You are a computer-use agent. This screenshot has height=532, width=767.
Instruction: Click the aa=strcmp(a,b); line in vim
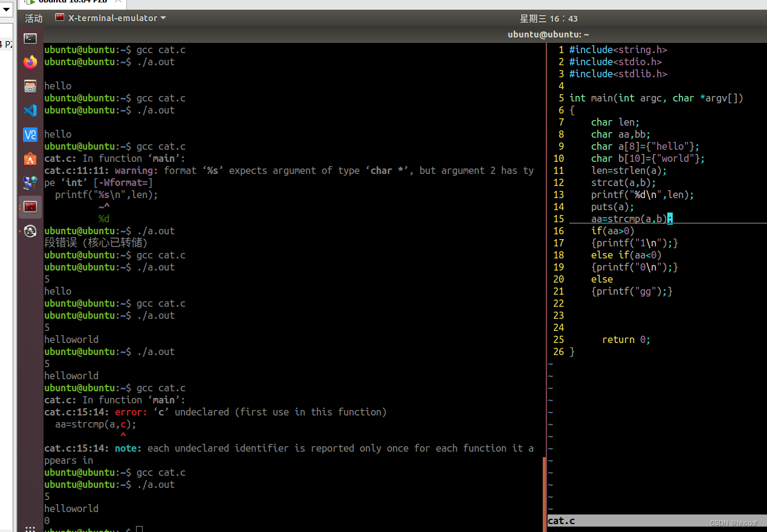(632, 219)
